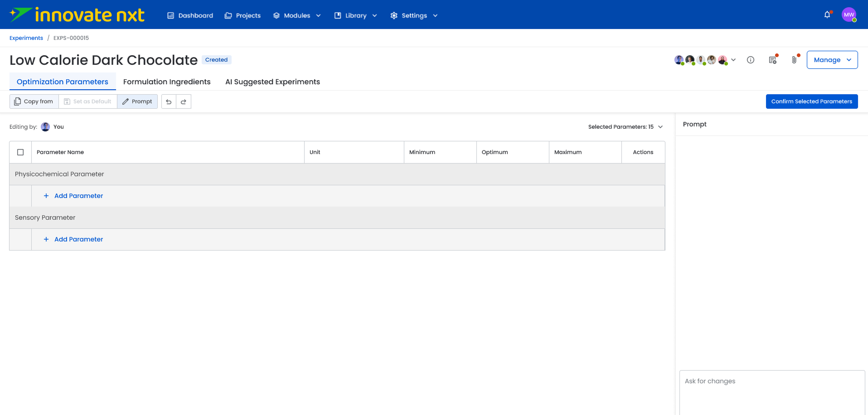Expand the team members avatar list
This screenshot has height=415, width=868.
[x=733, y=59]
